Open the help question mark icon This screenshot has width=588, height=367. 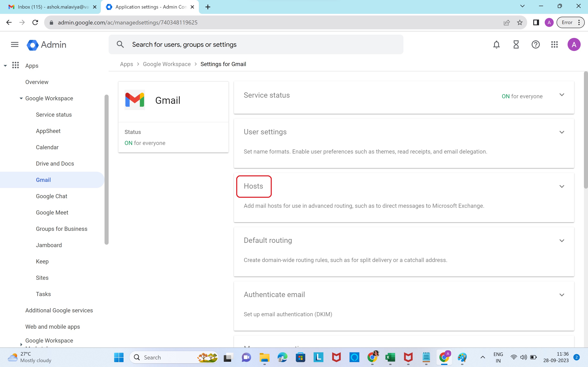click(x=536, y=45)
